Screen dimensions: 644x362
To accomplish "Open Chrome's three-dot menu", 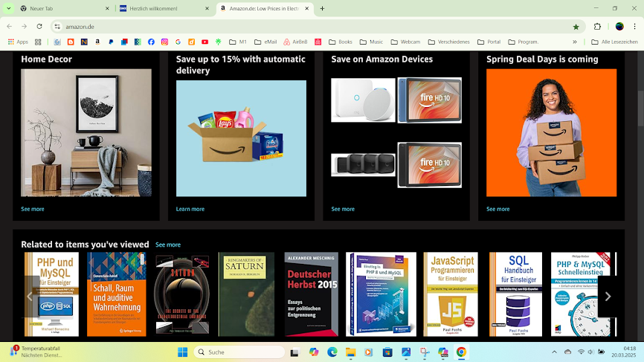I will (634, 27).
